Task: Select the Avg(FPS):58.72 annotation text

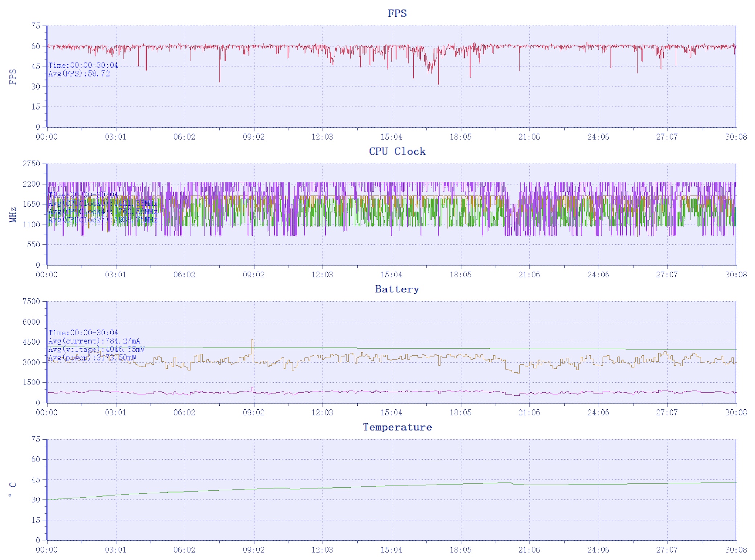Action: (x=79, y=74)
